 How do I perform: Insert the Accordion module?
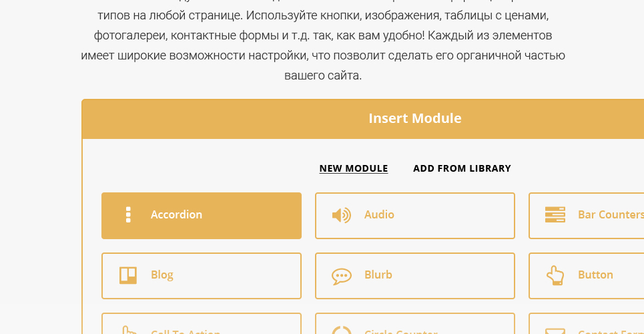tap(202, 216)
